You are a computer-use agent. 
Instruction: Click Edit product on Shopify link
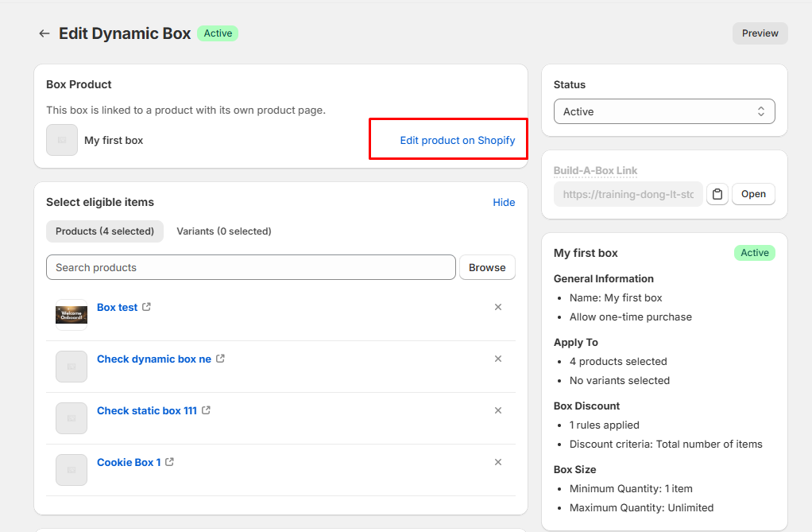tap(457, 140)
